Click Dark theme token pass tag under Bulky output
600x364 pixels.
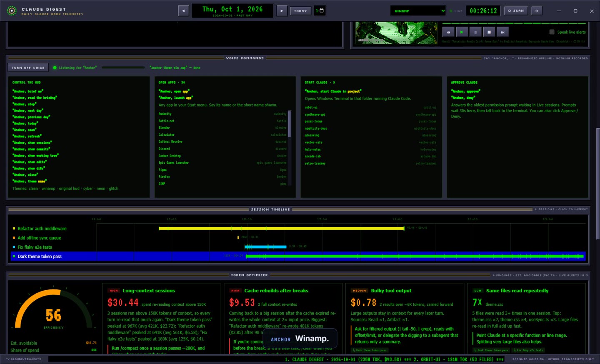pos(370,350)
